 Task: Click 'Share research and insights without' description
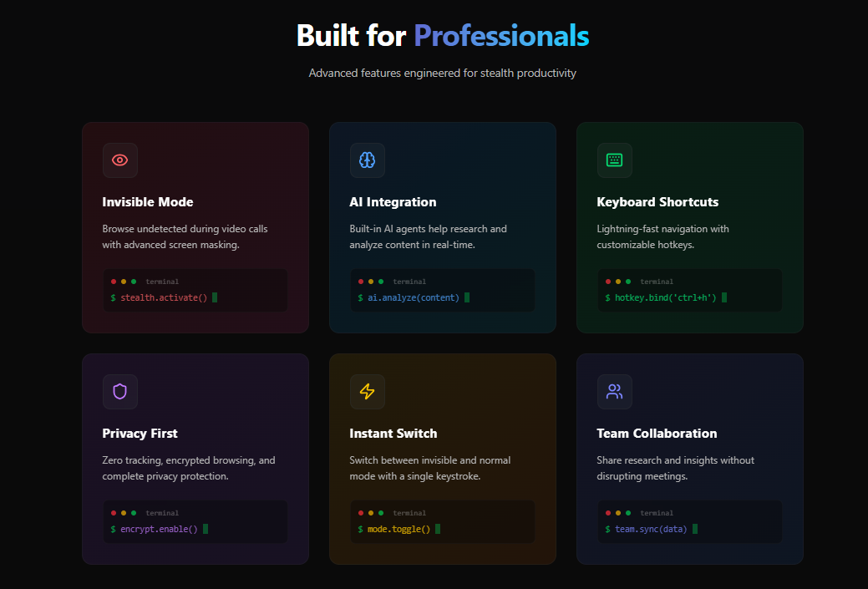675,460
